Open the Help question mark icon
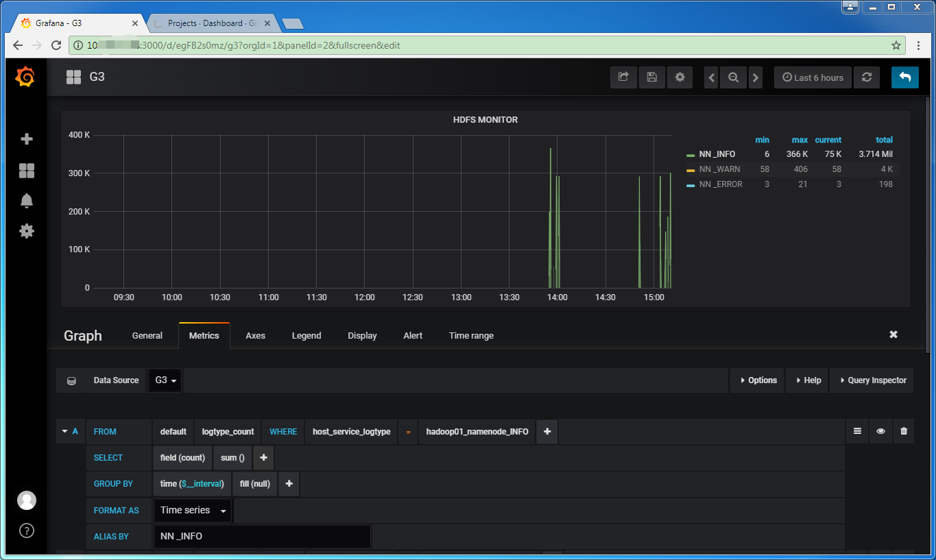The image size is (936, 560). point(27,530)
